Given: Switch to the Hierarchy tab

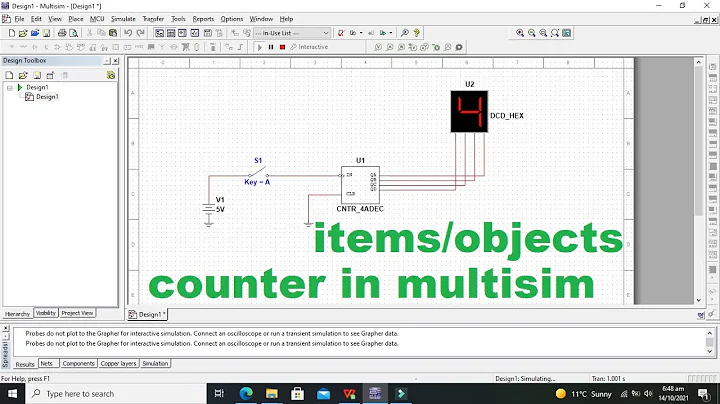Looking at the screenshot, I should 17,314.
